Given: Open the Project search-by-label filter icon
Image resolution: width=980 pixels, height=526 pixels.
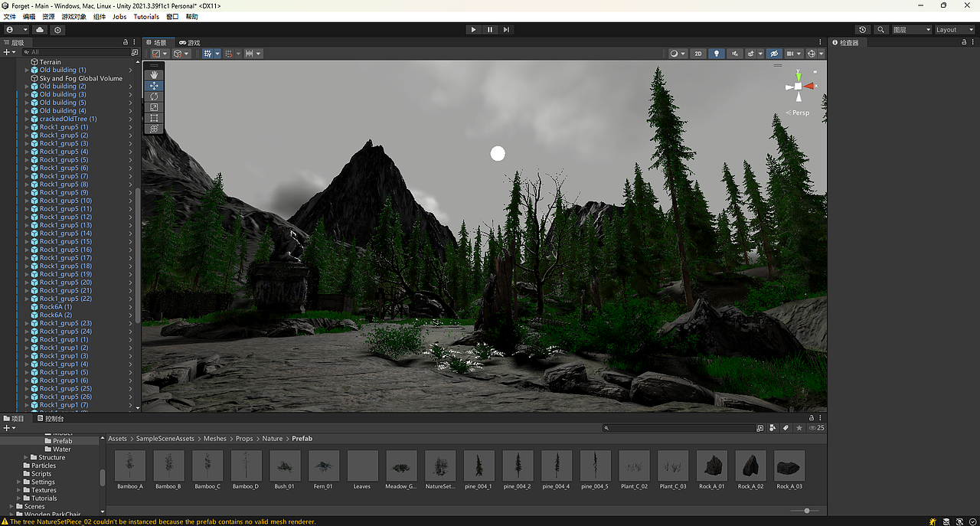Looking at the screenshot, I should coord(786,428).
